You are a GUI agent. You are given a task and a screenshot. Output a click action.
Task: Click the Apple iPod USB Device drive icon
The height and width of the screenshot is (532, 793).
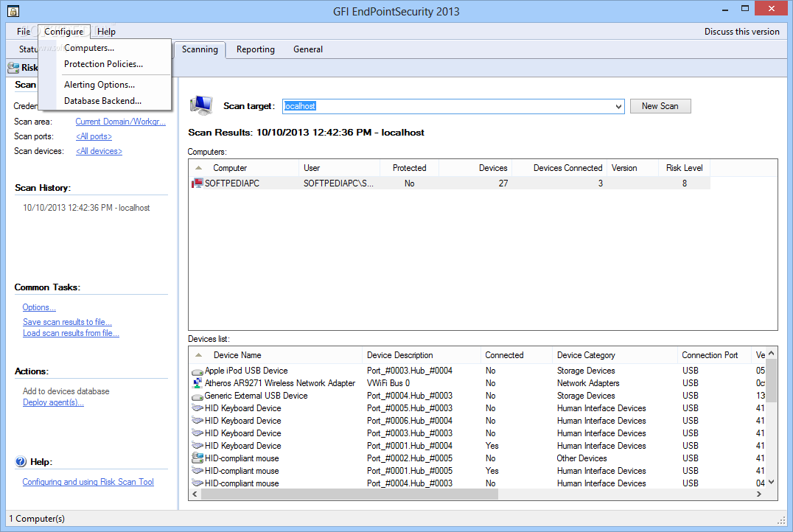point(198,371)
